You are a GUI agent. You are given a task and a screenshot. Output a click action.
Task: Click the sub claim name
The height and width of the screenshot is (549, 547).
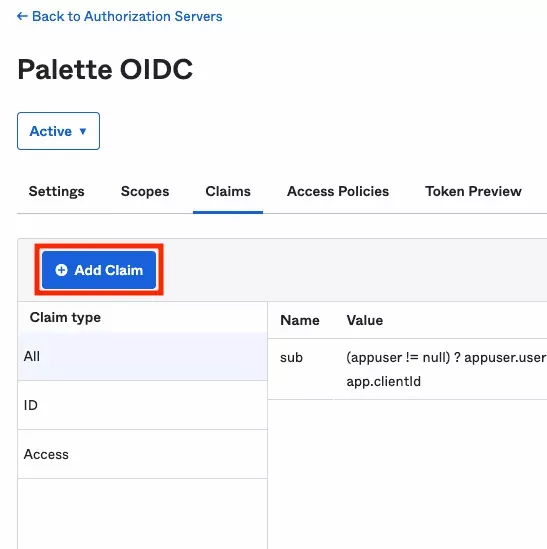point(291,358)
